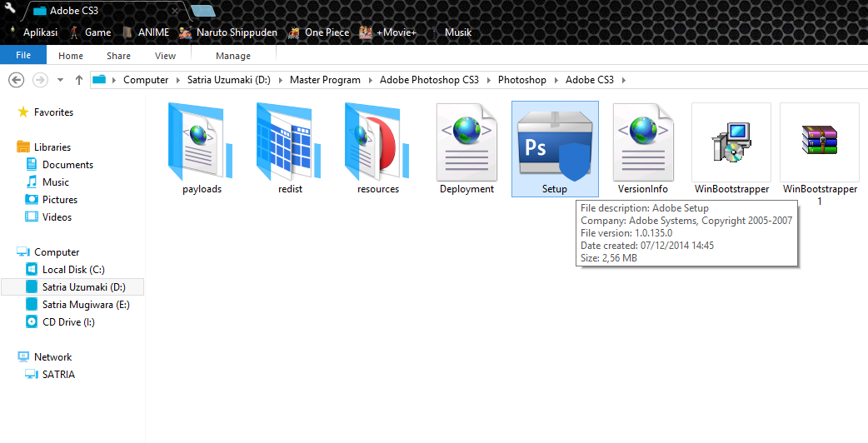
Task: Click the Deployment file name
Action: point(466,189)
